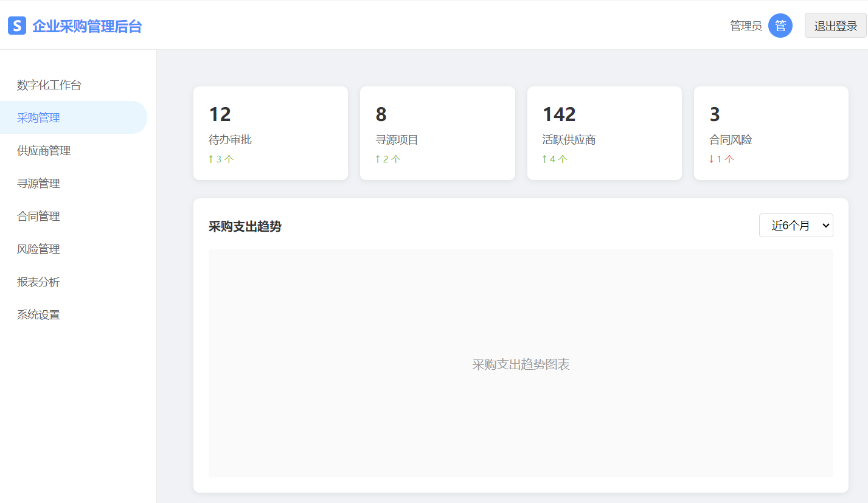Viewport: 868px width, 503px height.
Task: Select the 采购管理 sidebar menu item
Action: pyautogui.click(x=38, y=117)
